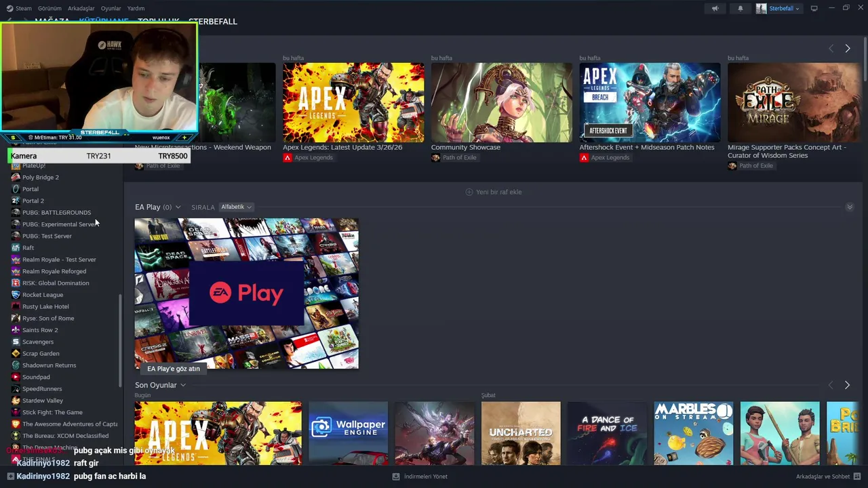Image resolution: width=868 pixels, height=488 pixels.
Task: Click the Scavengers game icon
Action: pos(16,342)
